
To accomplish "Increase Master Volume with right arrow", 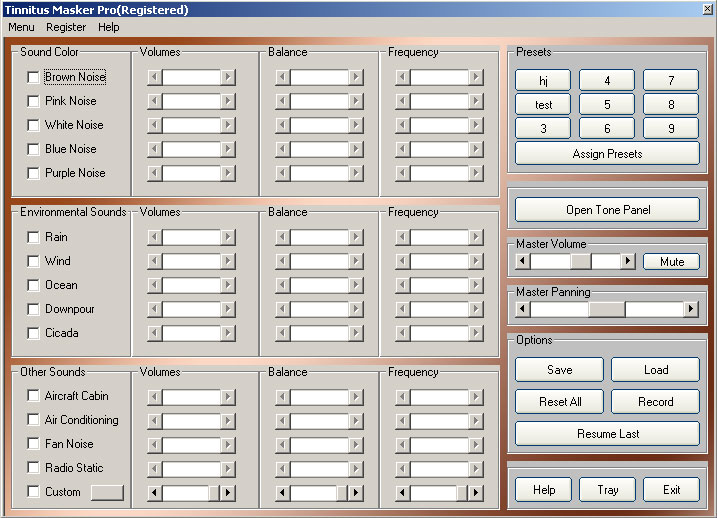I will pyautogui.click(x=628, y=262).
